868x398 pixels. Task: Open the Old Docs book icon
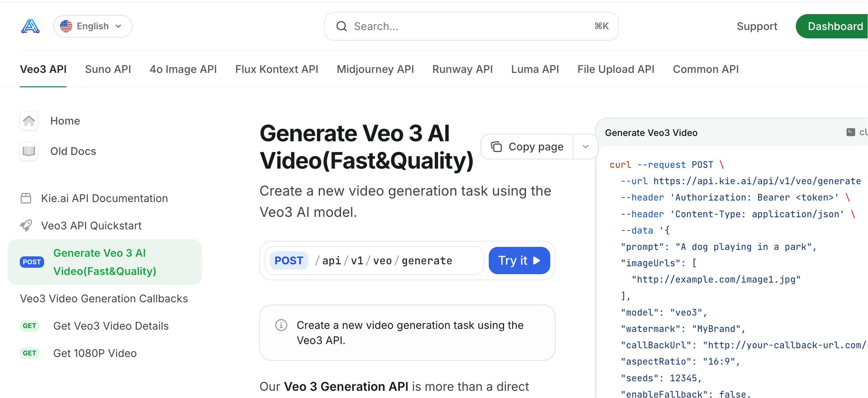tap(29, 151)
